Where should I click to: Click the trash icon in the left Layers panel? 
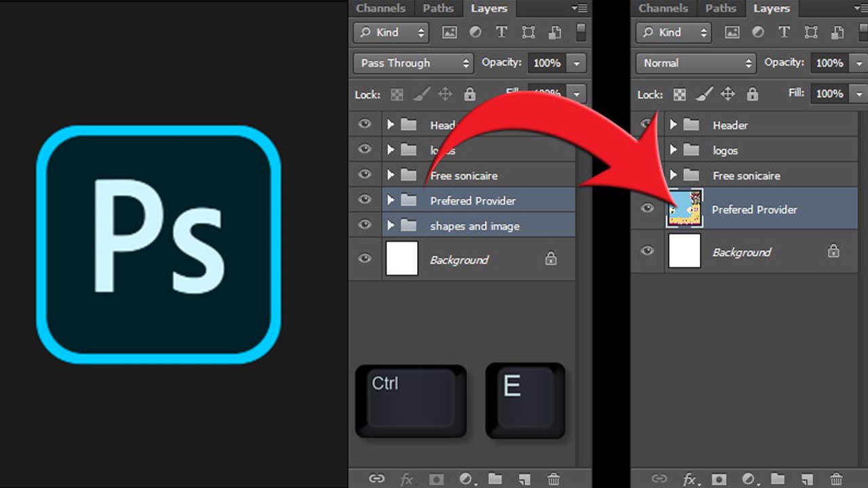(553, 479)
